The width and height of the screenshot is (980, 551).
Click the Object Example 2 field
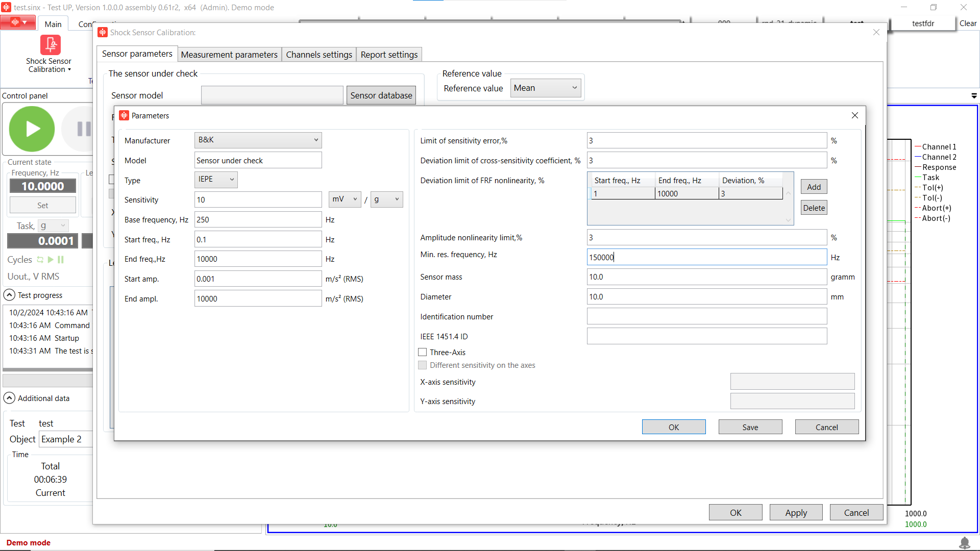[66, 439]
